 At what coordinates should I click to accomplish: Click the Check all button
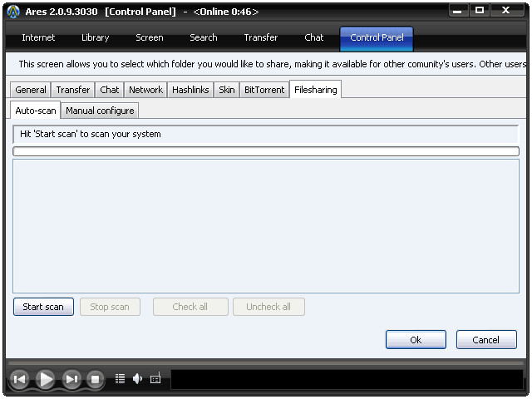click(190, 307)
